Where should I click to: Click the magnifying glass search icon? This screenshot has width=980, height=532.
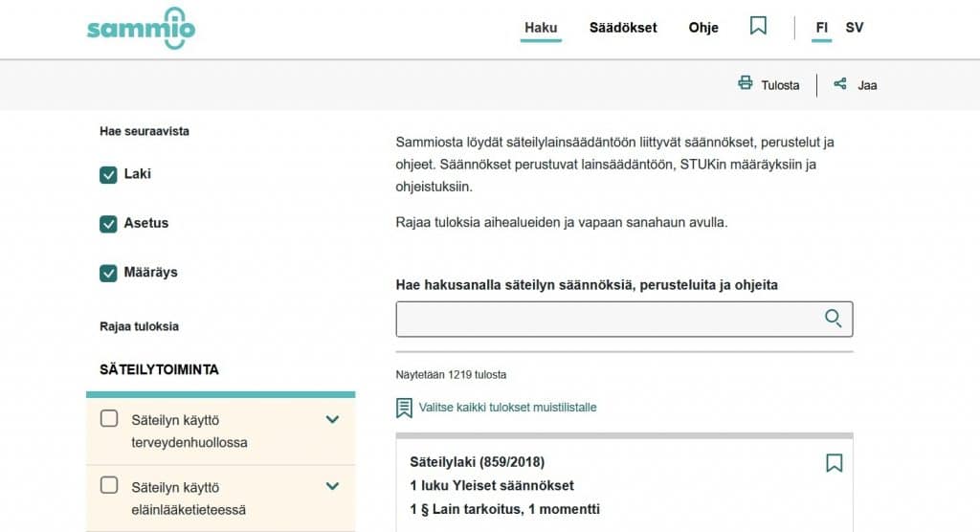pyautogui.click(x=833, y=319)
